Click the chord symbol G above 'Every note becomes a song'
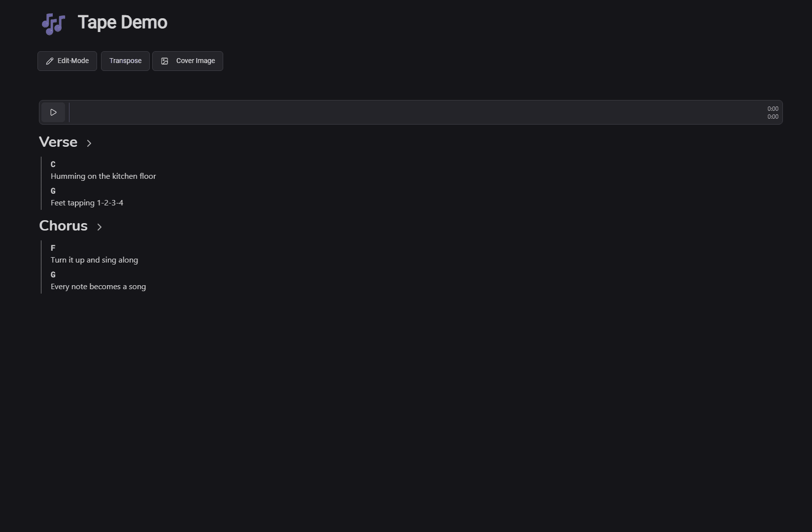This screenshot has height=532, width=812. pos(53,274)
